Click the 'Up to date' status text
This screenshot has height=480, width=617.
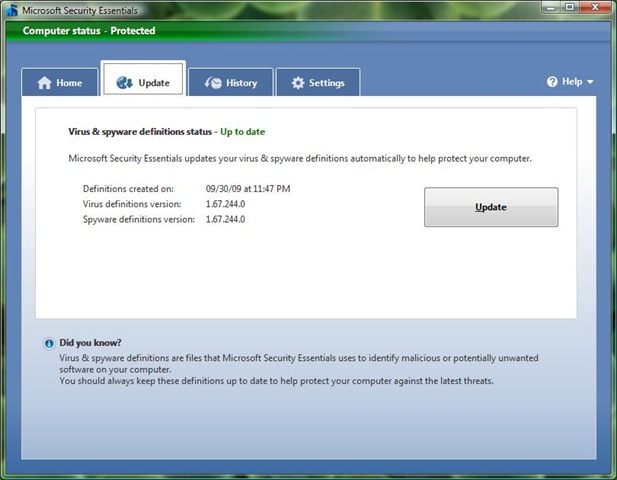click(242, 132)
